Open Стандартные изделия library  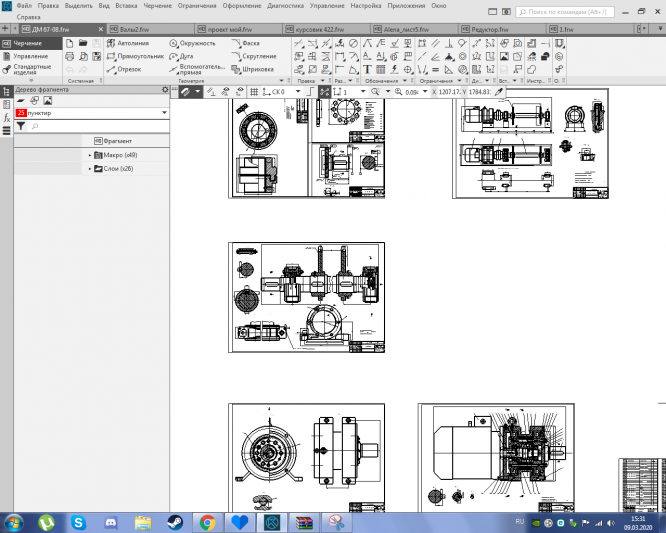(31, 71)
